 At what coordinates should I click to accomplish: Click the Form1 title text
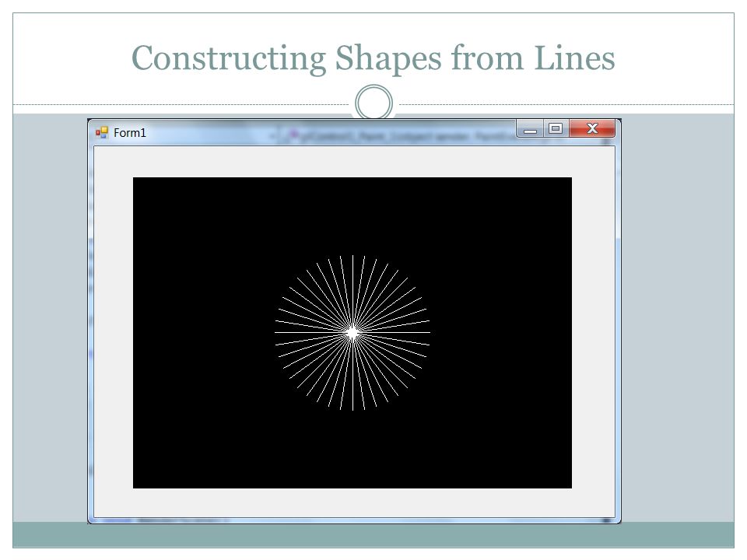130,133
